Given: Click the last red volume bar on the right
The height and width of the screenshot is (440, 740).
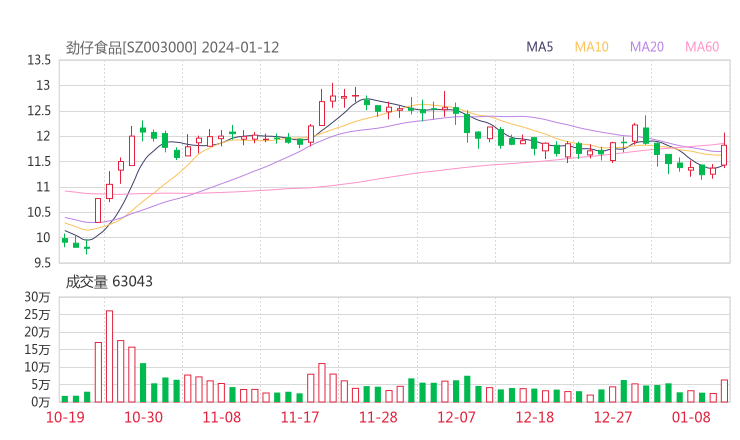Looking at the screenshot, I should point(724,391).
